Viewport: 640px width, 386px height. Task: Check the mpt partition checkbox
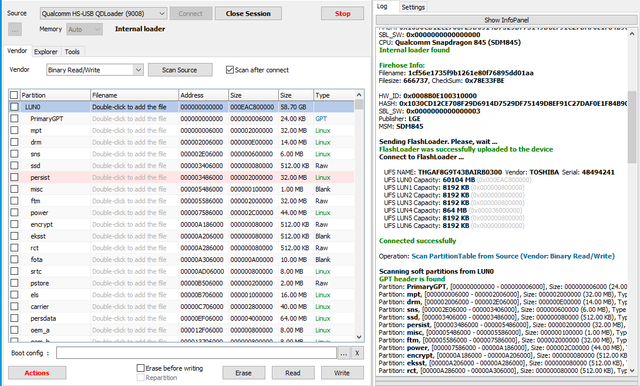(x=14, y=131)
